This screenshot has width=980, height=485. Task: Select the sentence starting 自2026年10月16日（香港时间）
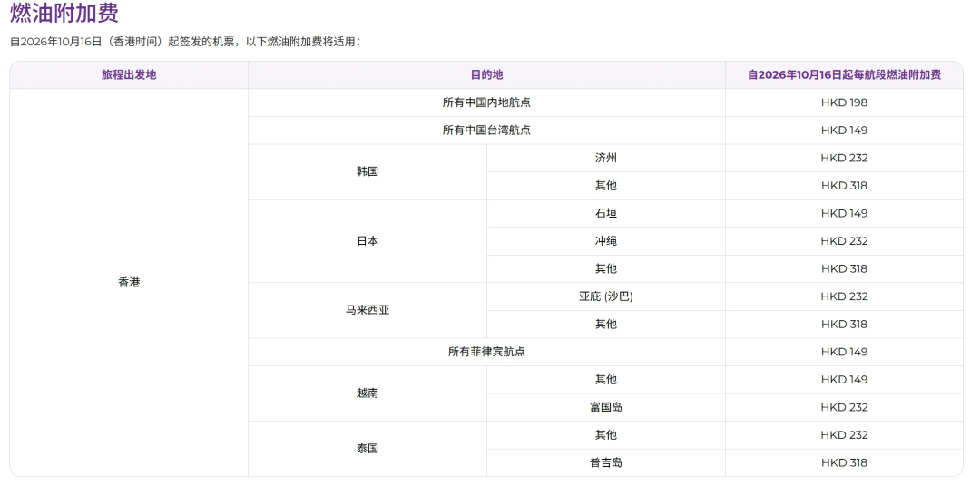[185, 42]
